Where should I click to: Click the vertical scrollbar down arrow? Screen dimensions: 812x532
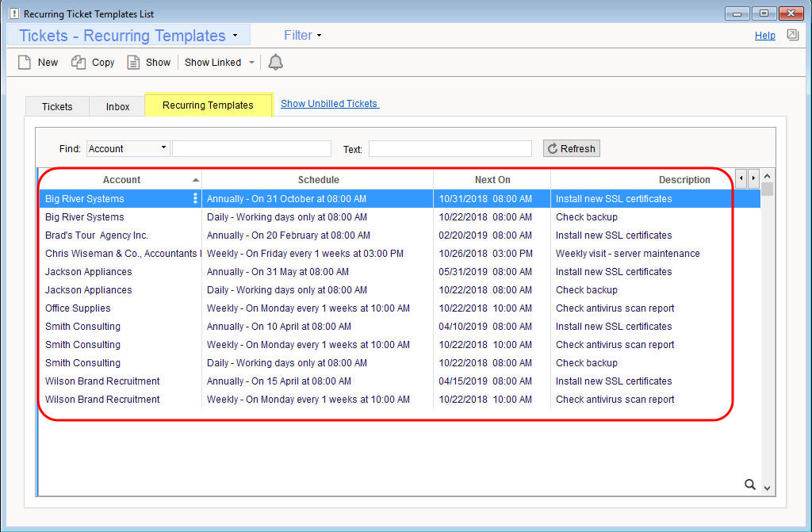[767, 488]
